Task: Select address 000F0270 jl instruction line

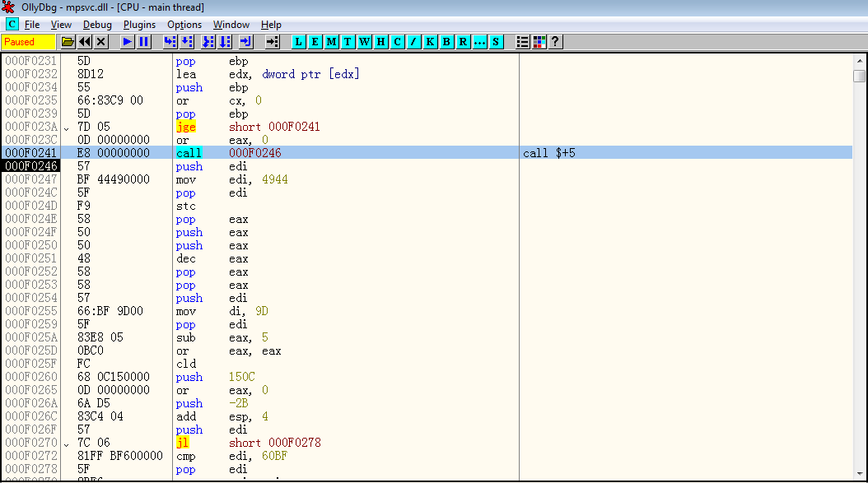Action: pos(247,443)
